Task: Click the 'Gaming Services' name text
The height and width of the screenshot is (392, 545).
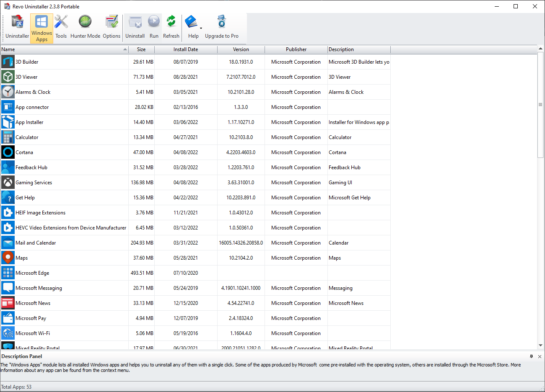Action: 34,183
